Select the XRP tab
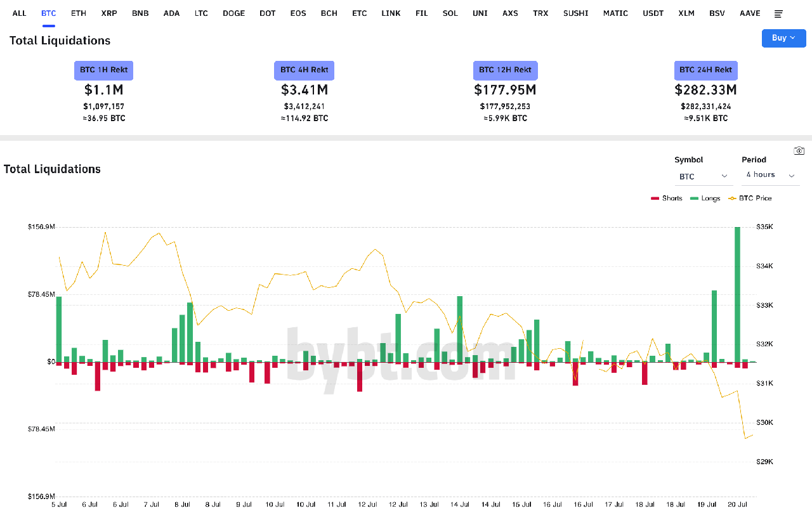The height and width of the screenshot is (520, 812). click(x=109, y=13)
